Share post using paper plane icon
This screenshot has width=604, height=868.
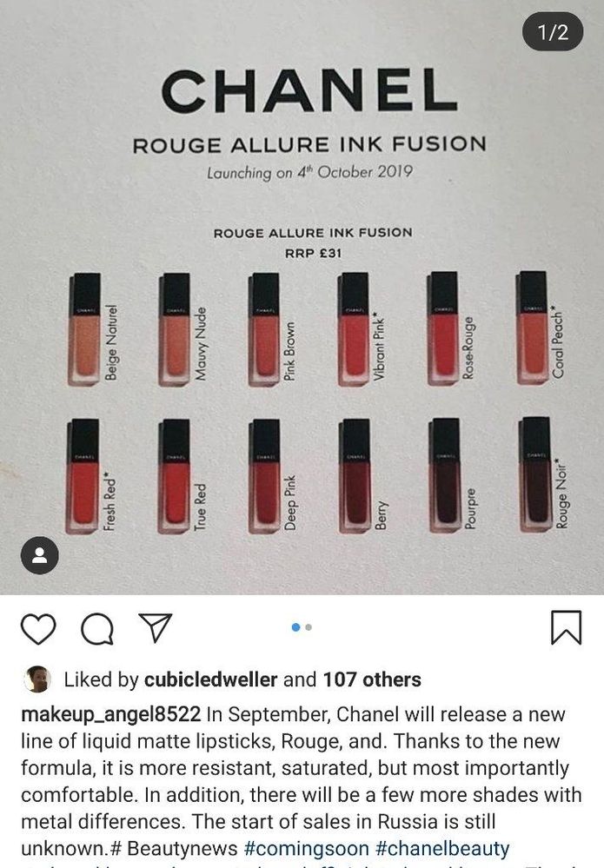coord(156,627)
